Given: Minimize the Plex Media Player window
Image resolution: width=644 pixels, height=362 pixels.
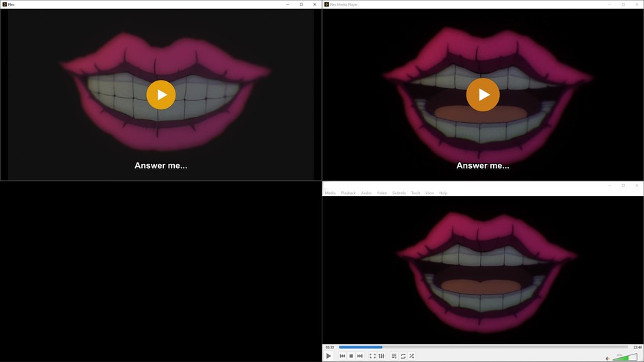Looking at the screenshot, I should click(x=609, y=4).
